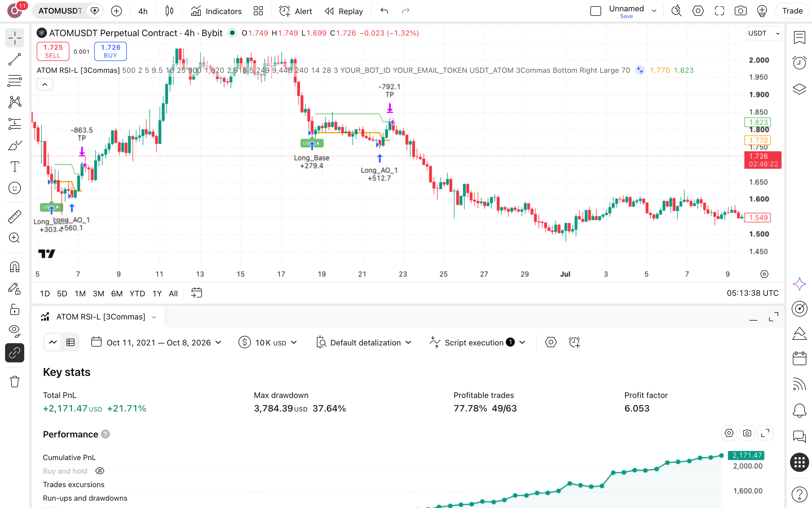Take a chart snapshot with camera icon

pyautogui.click(x=741, y=11)
